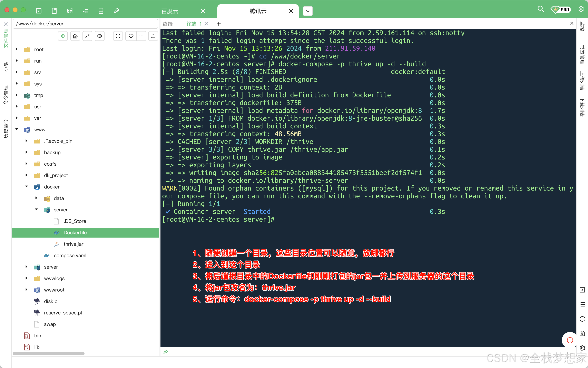
Task: Open 历史命令 in left sidebar
Action: pyautogui.click(x=6, y=129)
